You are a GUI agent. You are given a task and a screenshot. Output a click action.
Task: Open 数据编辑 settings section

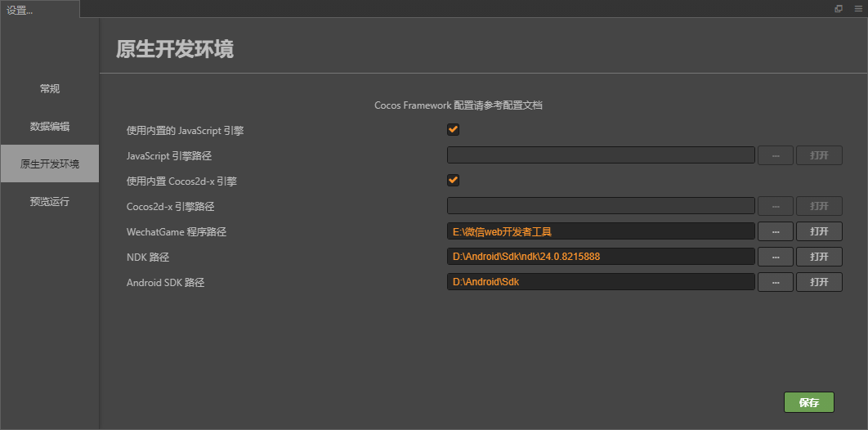point(50,126)
